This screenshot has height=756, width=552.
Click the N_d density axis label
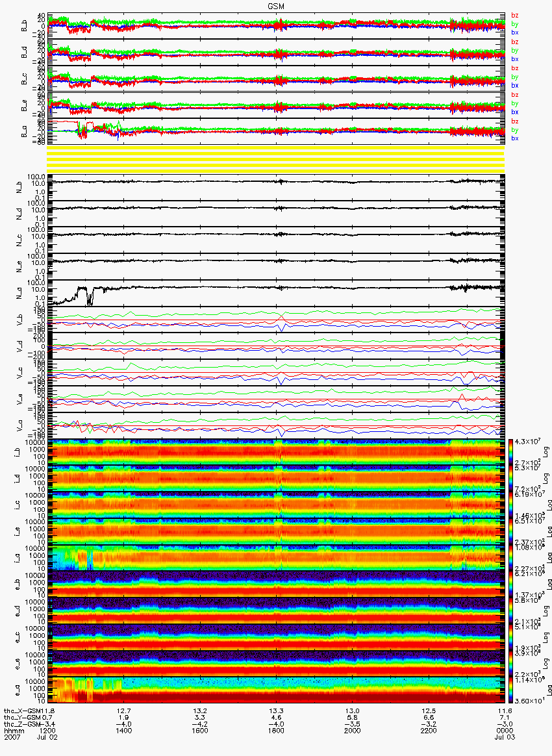tap(19, 214)
